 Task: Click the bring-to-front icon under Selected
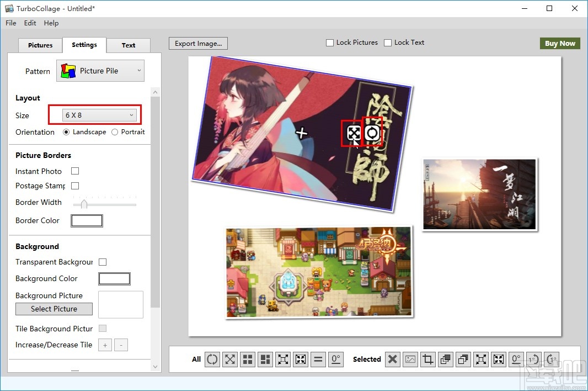pos(445,359)
